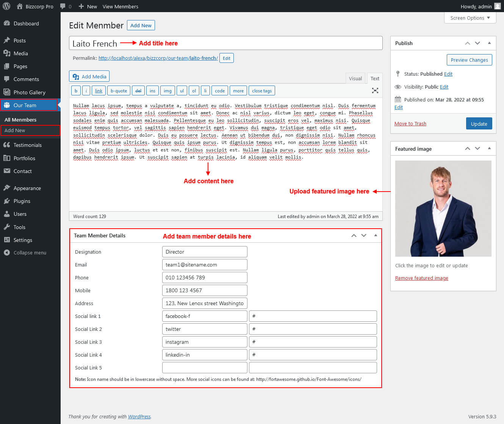Click the Laito French title field
This screenshot has width=504, height=424.
point(225,43)
